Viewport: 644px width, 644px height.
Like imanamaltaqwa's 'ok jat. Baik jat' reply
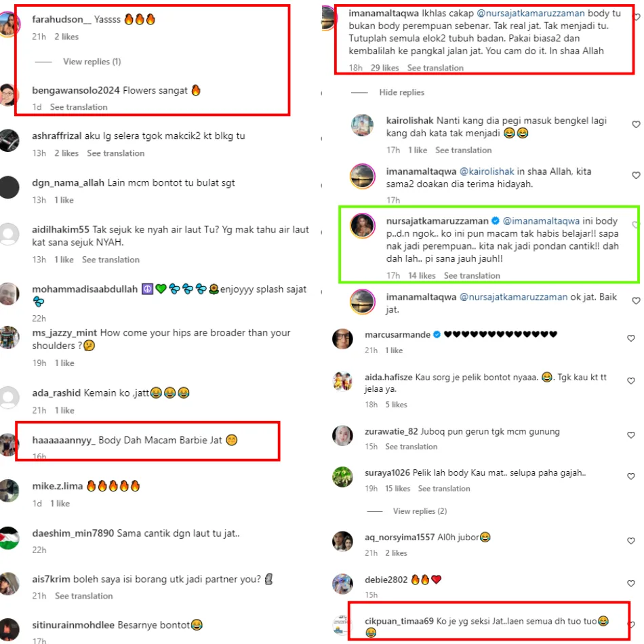pyautogui.click(x=636, y=300)
